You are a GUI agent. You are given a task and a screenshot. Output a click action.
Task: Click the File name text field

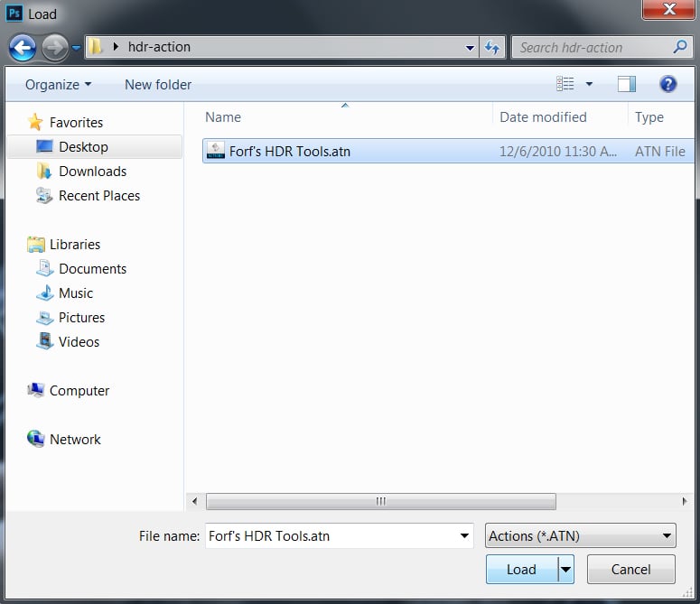(331, 535)
